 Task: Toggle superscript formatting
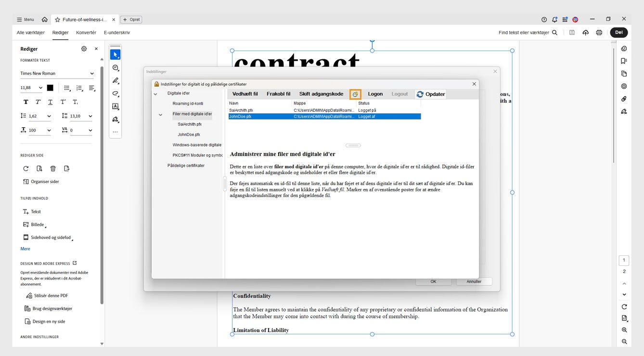click(63, 102)
